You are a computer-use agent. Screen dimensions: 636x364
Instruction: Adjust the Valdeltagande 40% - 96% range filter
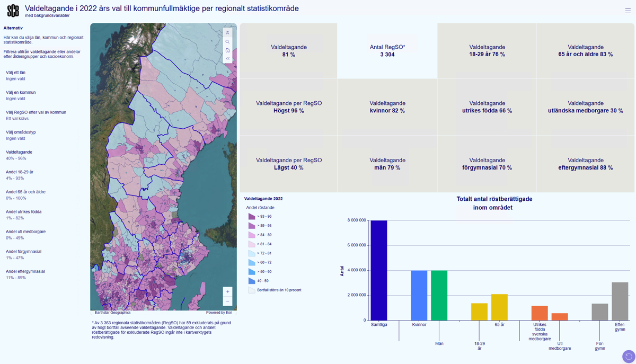tap(19, 155)
